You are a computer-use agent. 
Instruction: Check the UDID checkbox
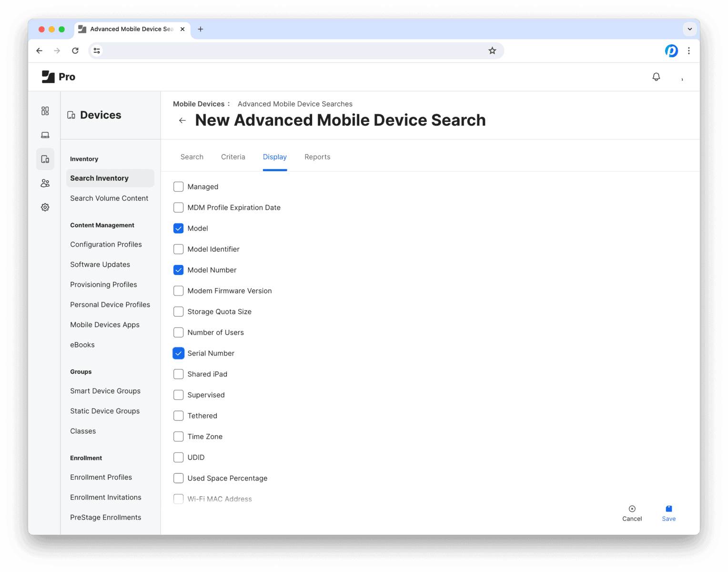pos(179,457)
